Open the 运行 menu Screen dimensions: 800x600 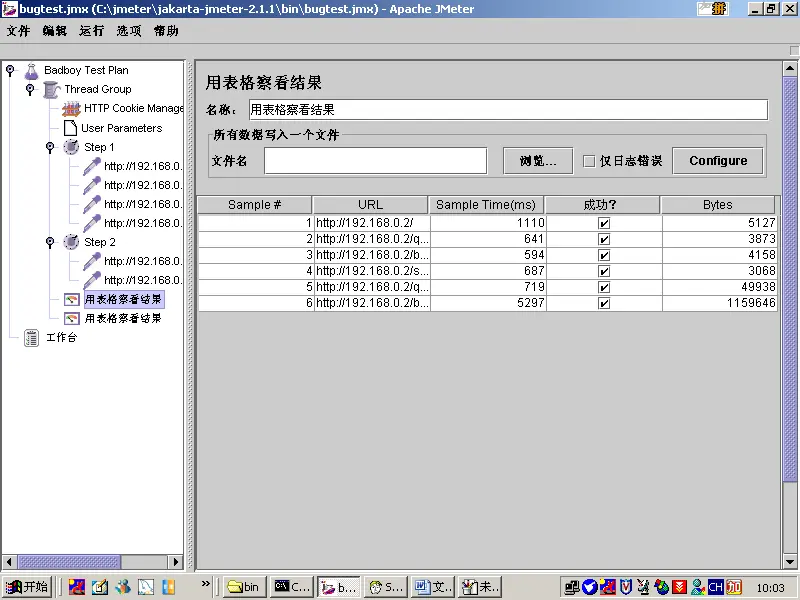(x=92, y=31)
